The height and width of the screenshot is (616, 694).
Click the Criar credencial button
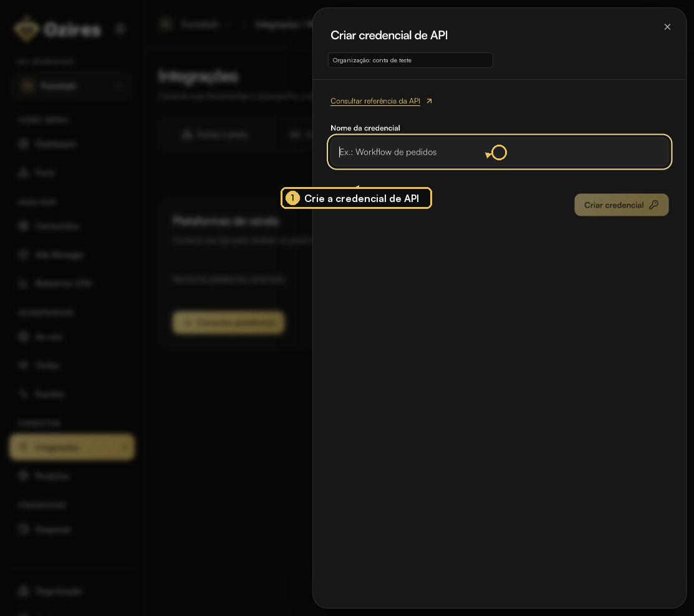[621, 205]
